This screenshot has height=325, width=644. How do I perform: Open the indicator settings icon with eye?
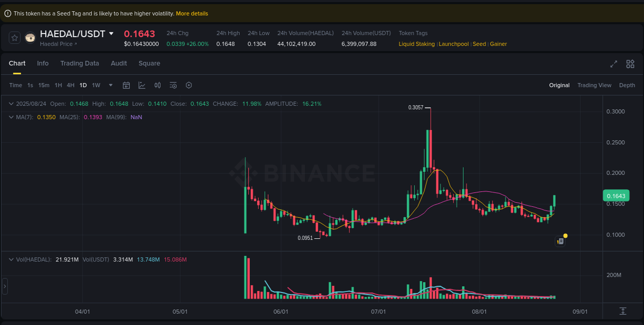[x=173, y=85]
